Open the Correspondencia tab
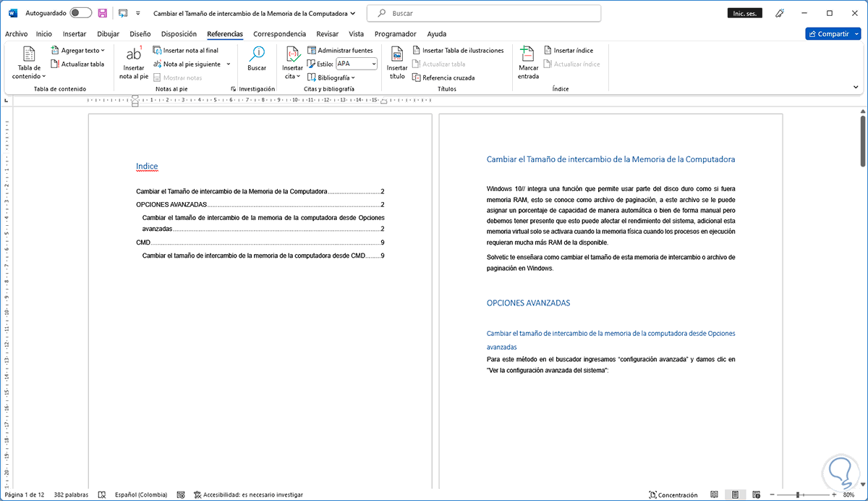868x501 pixels. tap(279, 33)
